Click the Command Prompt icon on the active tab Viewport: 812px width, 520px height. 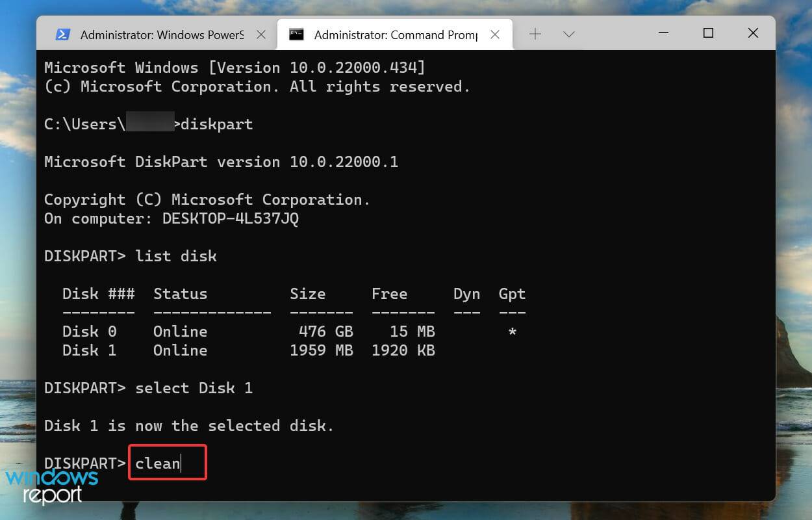coord(297,34)
